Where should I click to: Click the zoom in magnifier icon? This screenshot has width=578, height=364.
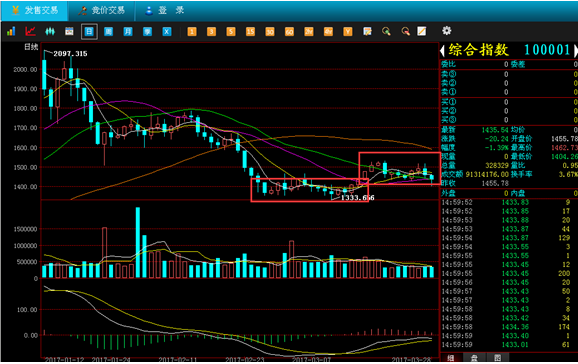pyautogui.click(x=386, y=31)
